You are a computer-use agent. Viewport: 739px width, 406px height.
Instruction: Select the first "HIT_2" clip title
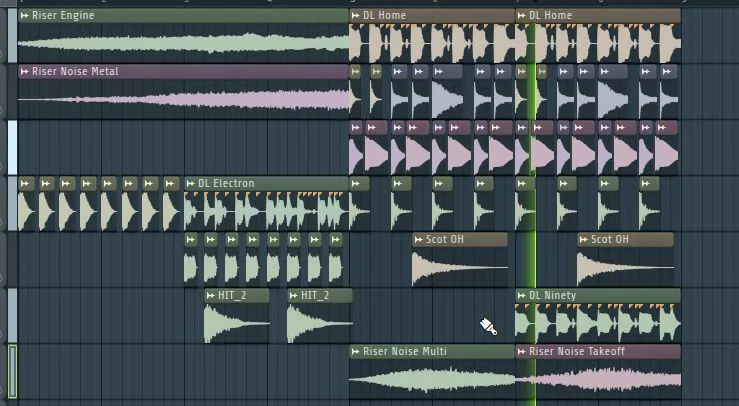click(x=232, y=296)
